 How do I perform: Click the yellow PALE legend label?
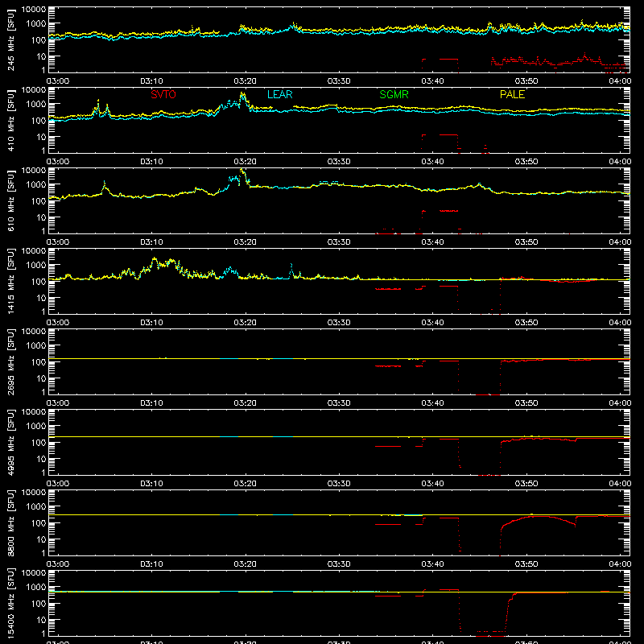tap(512, 94)
